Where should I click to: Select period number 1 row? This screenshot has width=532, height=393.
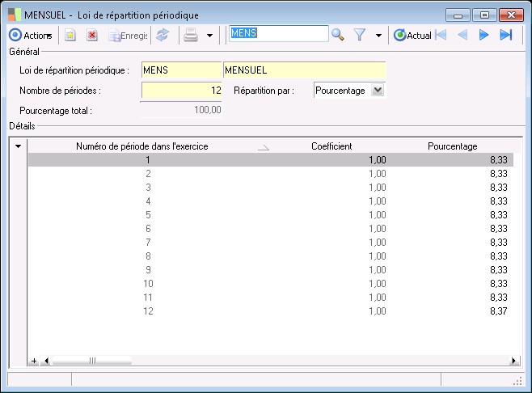tap(270, 160)
